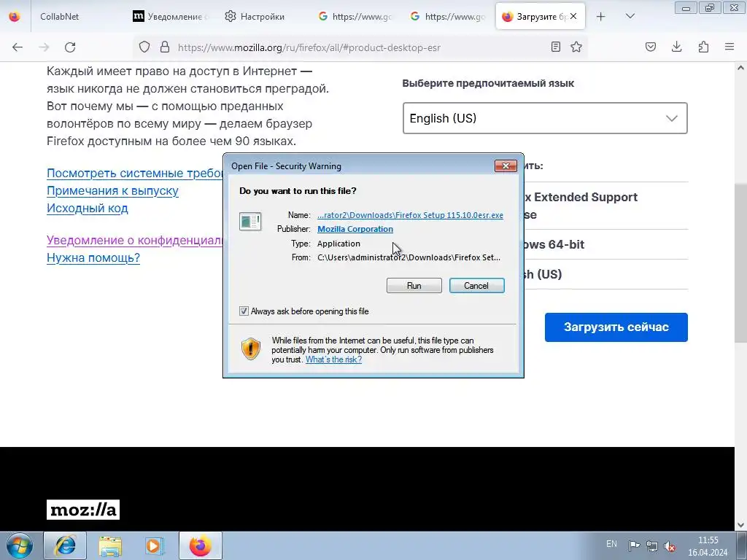Open the shield tracking protection icon
This screenshot has height=560, width=747.
(x=144, y=47)
